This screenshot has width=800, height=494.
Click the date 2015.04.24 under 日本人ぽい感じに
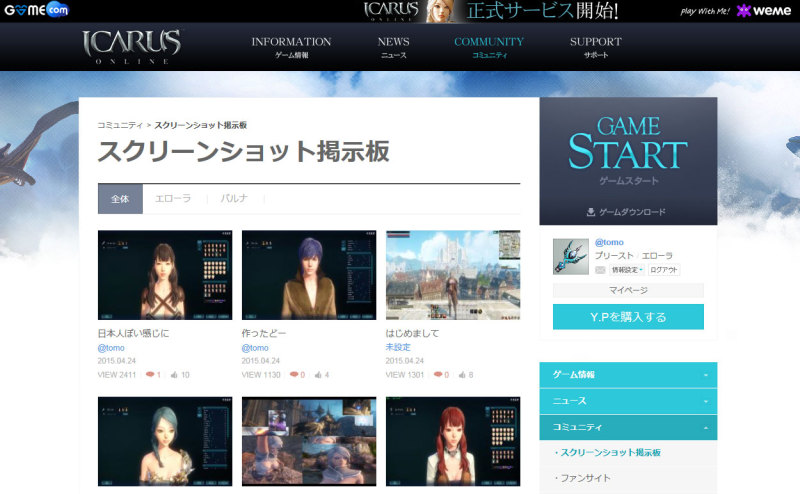point(117,361)
